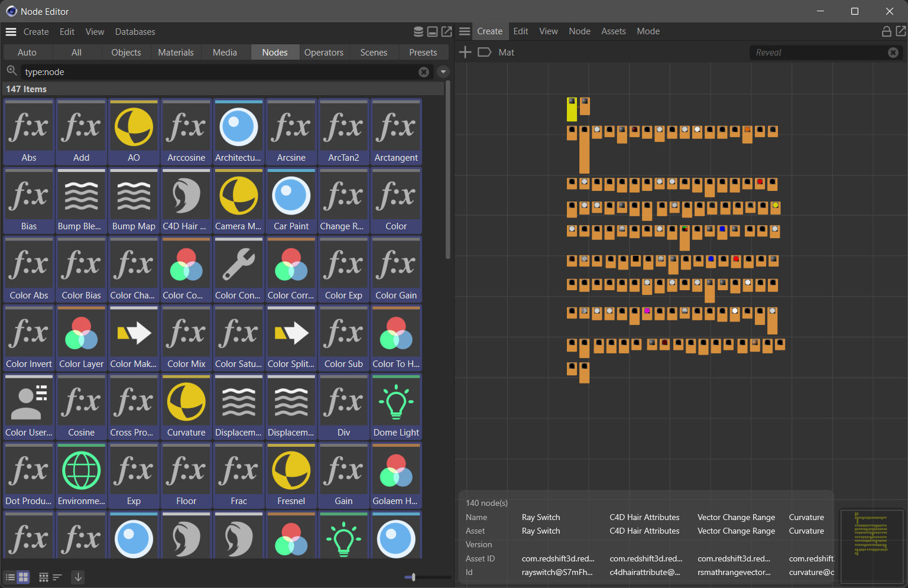Select the Environment globe node
Image resolution: width=908 pixels, height=588 pixels.
pyautogui.click(x=82, y=475)
